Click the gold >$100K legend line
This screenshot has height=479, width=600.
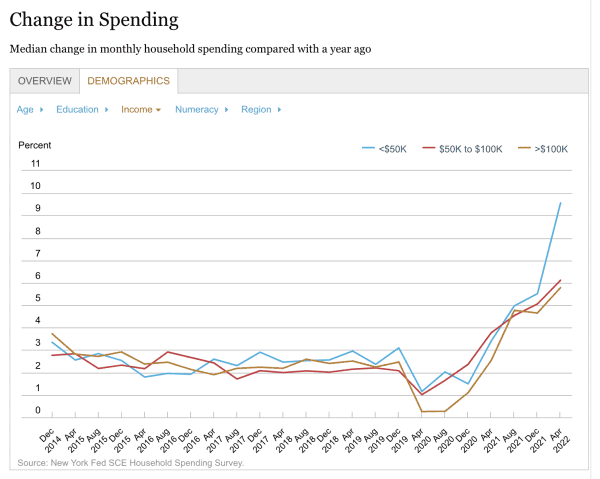click(x=522, y=149)
